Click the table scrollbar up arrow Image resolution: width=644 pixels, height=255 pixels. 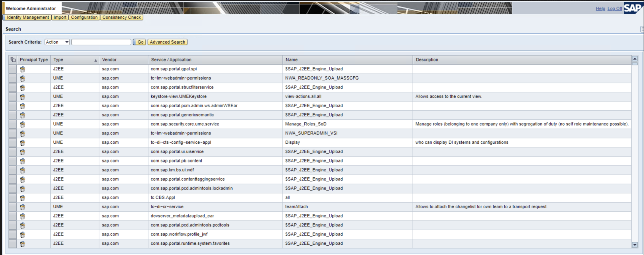(635, 59)
